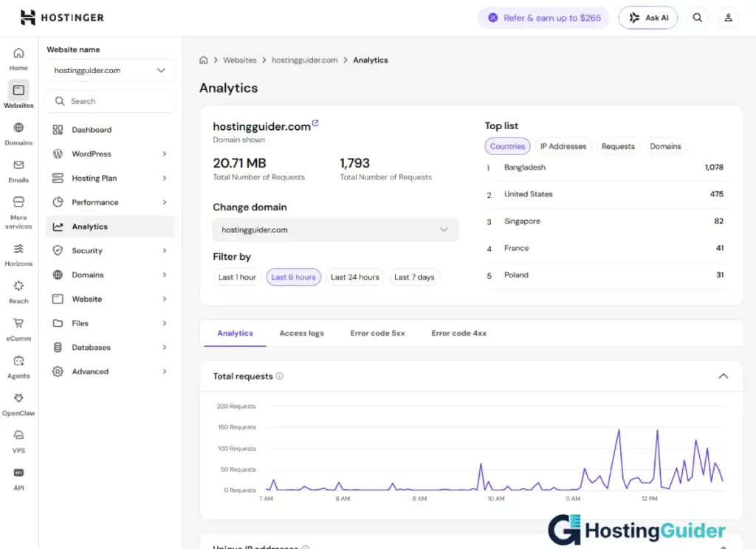
Task: Select the Websites icon in left rail
Action: point(18,90)
